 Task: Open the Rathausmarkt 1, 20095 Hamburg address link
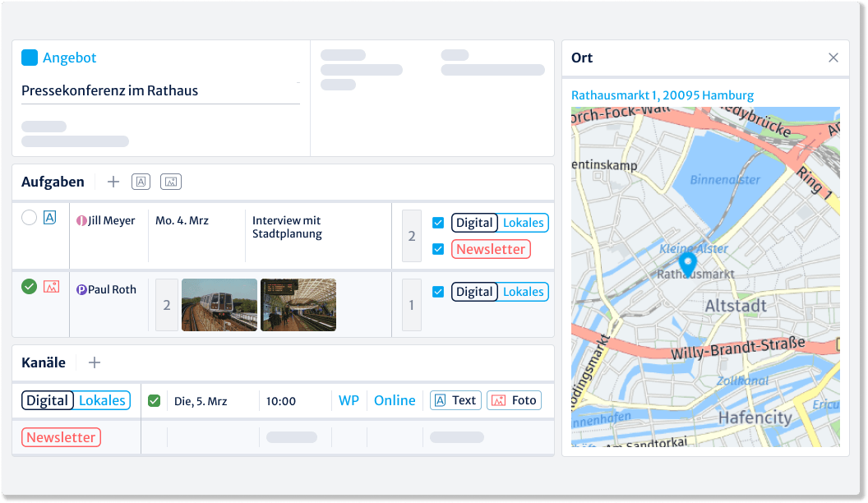pyautogui.click(x=662, y=95)
